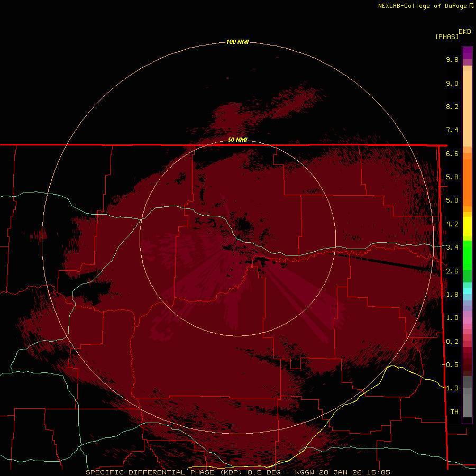This screenshot has width=476, height=476.
Task: Click the 15:05 timestamp in the footer
Action: point(378,472)
